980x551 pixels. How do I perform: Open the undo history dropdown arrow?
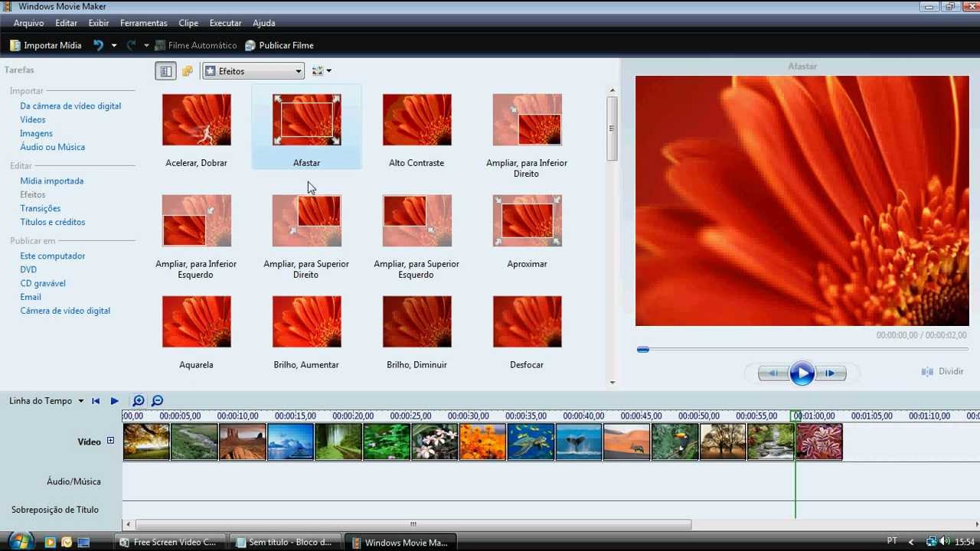click(x=114, y=45)
